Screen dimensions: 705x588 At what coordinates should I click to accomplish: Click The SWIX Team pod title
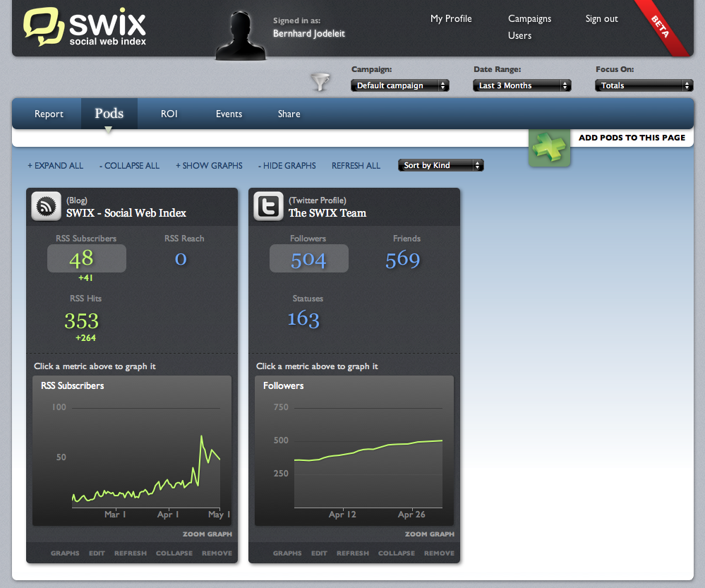pos(327,212)
